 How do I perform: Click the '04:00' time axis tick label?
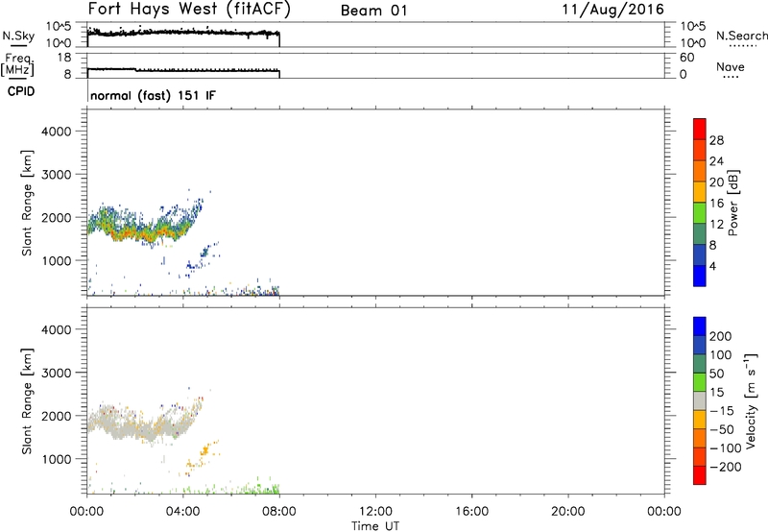click(182, 512)
